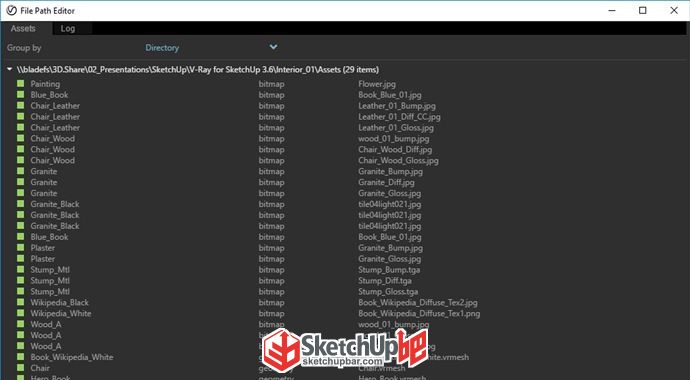Image resolution: width=690 pixels, height=380 pixels.
Task: Click green square of Plaster row with Granite_Gloss.jpg
Action: click(x=20, y=259)
